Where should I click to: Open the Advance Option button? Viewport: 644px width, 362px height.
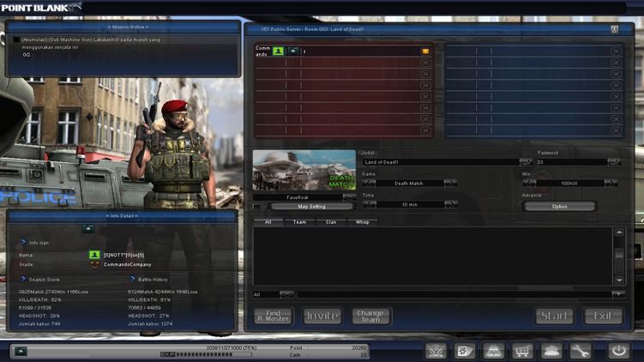(x=559, y=207)
